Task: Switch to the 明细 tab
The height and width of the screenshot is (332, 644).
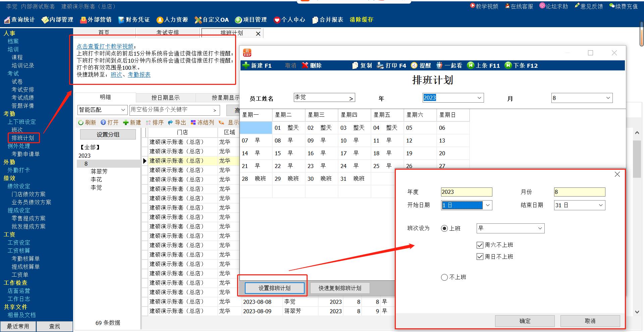Action: point(105,97)
